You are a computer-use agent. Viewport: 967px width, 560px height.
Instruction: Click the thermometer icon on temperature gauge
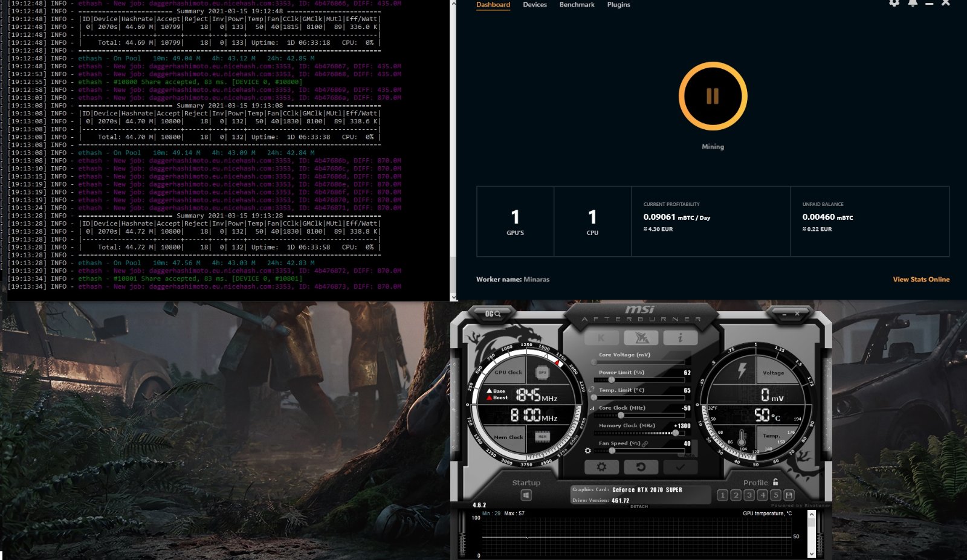[x=742, y=438]
